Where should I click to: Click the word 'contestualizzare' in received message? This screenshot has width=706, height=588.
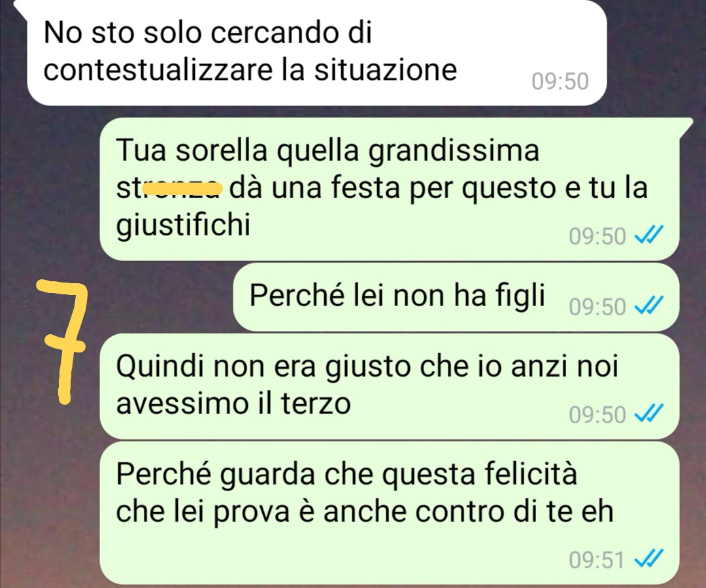[x=158, y=70]
